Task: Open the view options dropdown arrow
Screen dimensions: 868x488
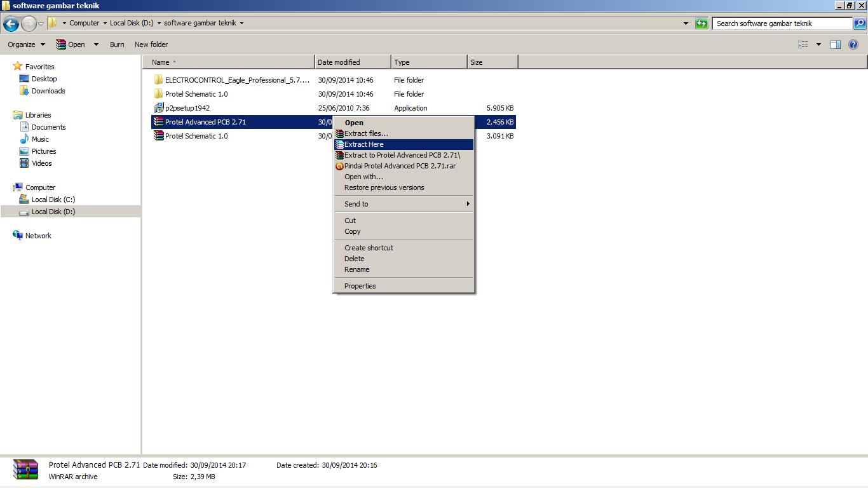Action: (818, 44)
